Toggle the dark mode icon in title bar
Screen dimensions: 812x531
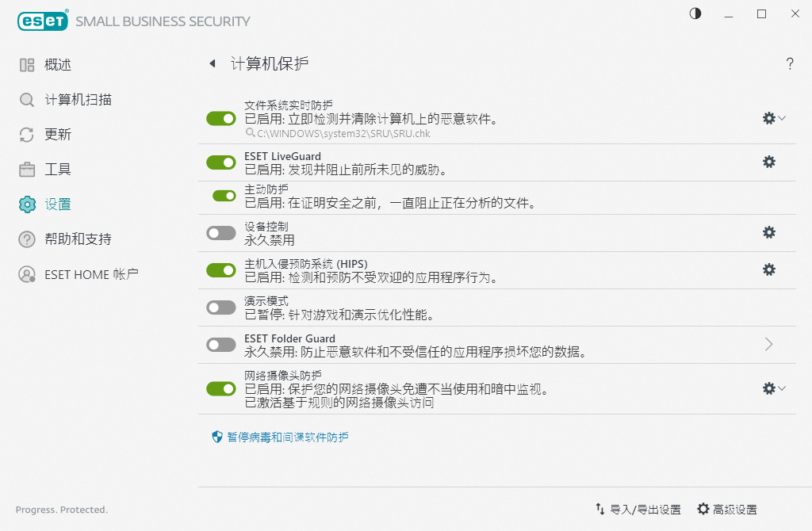click(x=695, y=13)
